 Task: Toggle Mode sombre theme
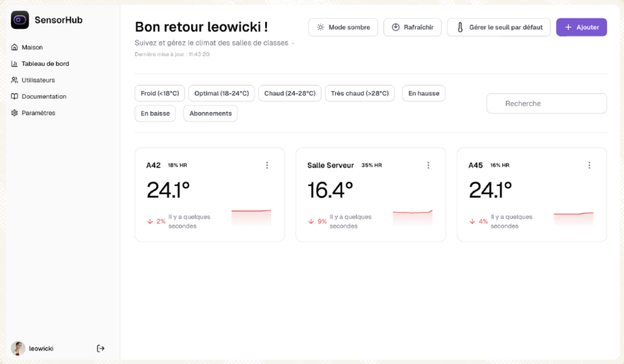click(x=343, y=27)
